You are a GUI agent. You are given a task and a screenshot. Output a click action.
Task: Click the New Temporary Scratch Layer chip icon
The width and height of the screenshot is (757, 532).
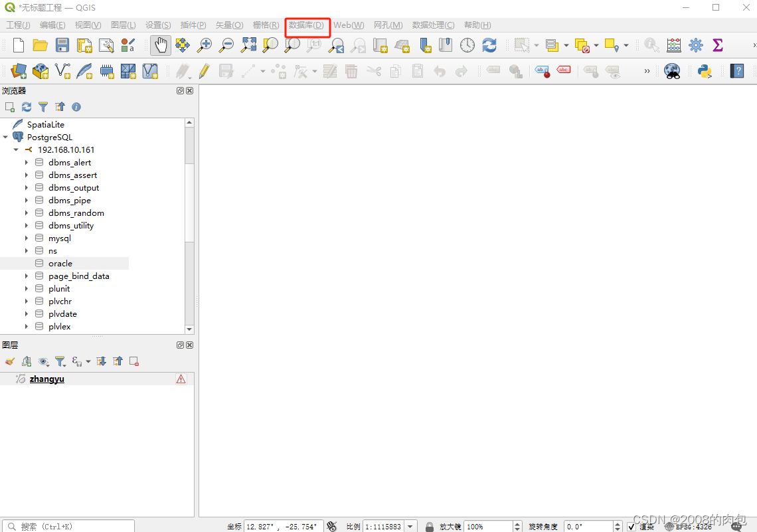tap(107, 72)
